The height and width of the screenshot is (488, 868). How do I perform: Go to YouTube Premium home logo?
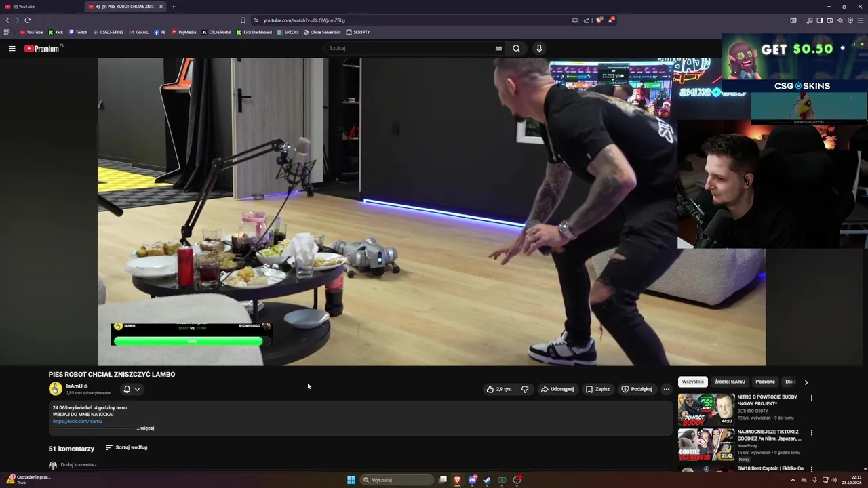click(42, 48)
